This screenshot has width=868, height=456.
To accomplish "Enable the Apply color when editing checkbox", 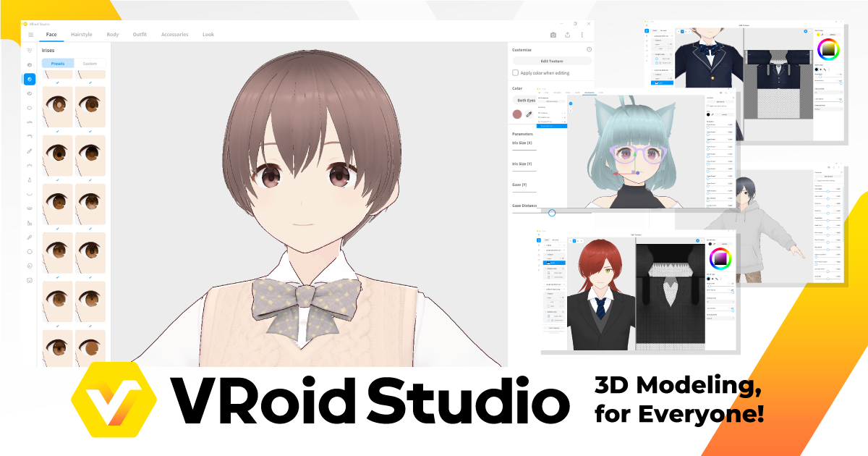I will pos(516,73).
